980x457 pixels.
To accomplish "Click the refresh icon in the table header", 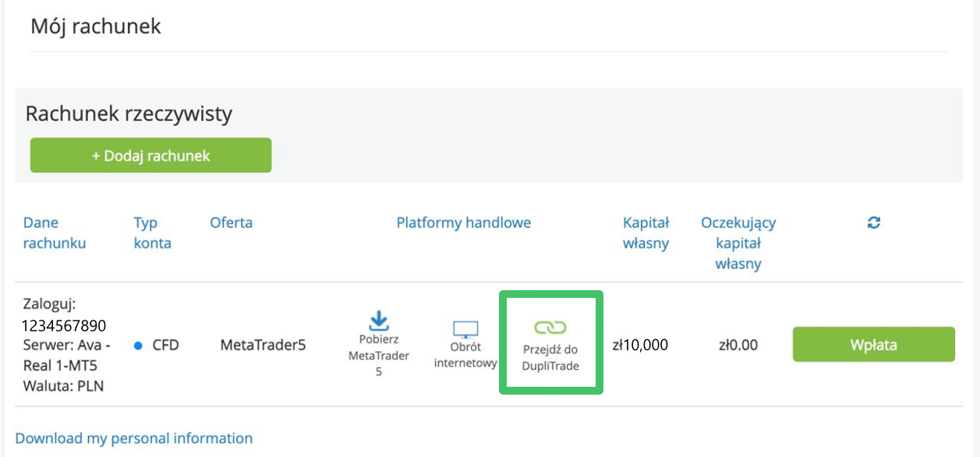I will pos(873,223).
